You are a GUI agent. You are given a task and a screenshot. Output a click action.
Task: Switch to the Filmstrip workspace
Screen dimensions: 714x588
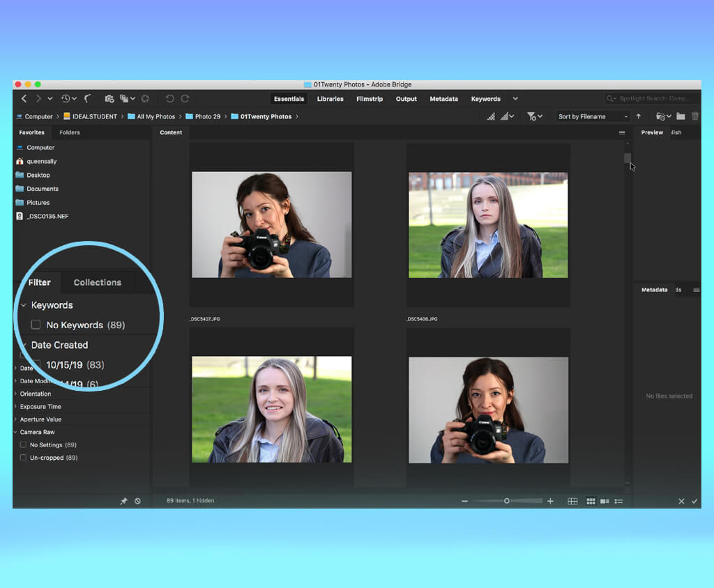coord(370,99)
